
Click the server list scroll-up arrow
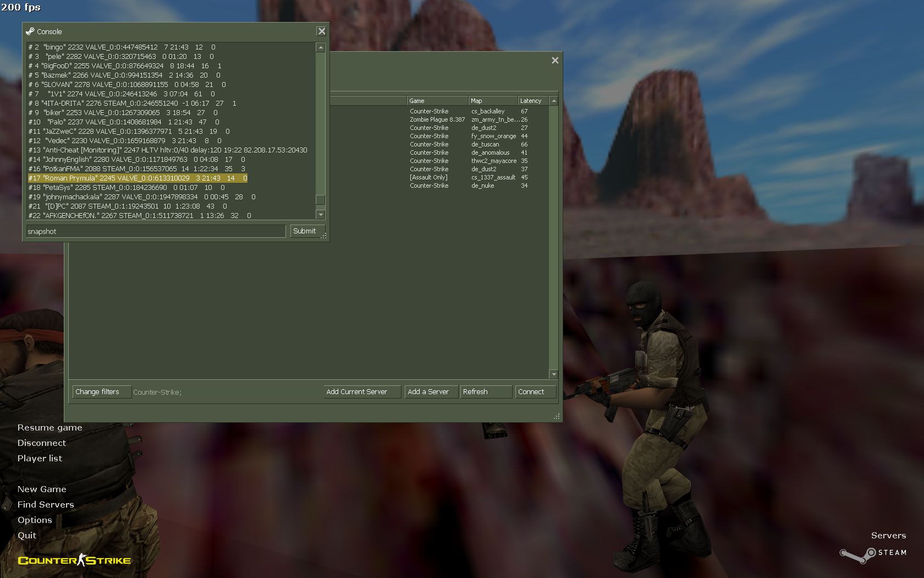pyautogui.click(x=554, y=101)
